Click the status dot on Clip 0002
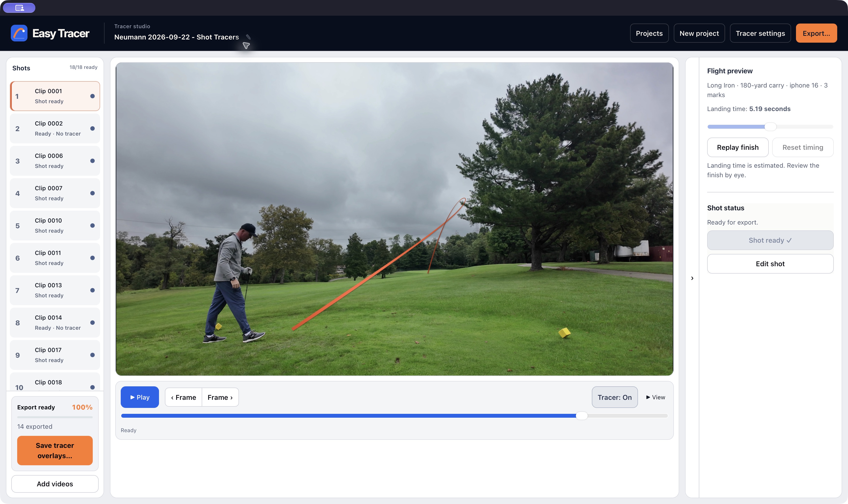The height and width of the screenshot is (504, 848). pos(93,128)
